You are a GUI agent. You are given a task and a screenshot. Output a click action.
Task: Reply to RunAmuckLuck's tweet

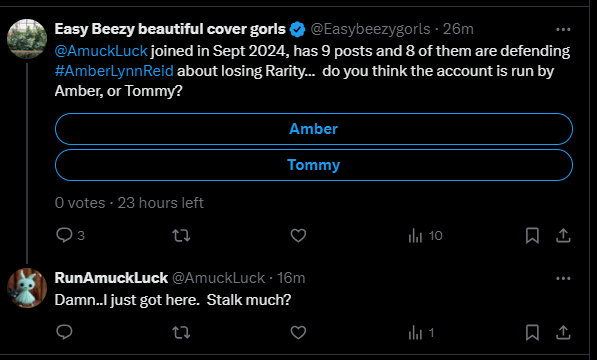click(x=64, y=333)
